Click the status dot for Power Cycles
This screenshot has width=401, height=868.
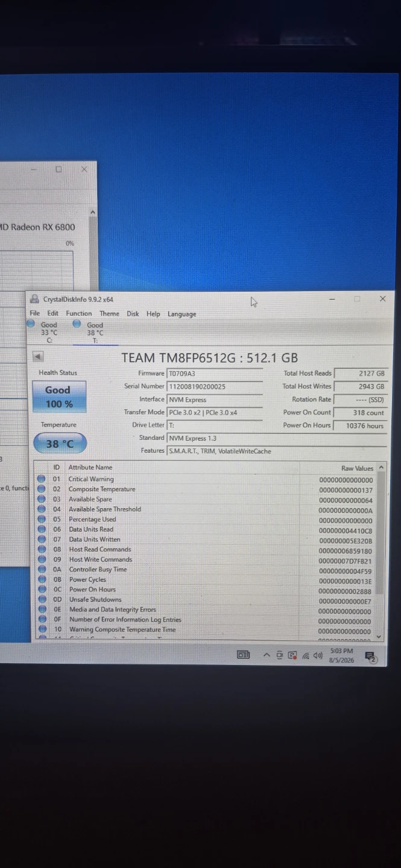pos(42,579)
